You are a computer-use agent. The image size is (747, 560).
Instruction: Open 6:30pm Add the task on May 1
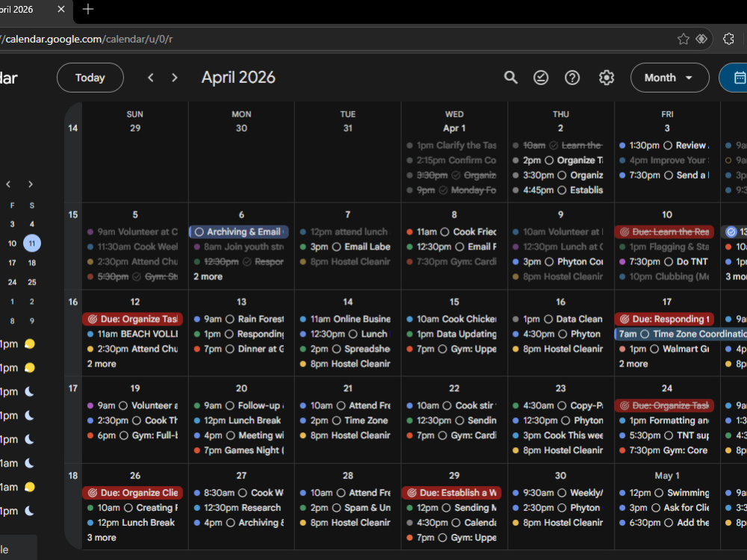[665, 523]
